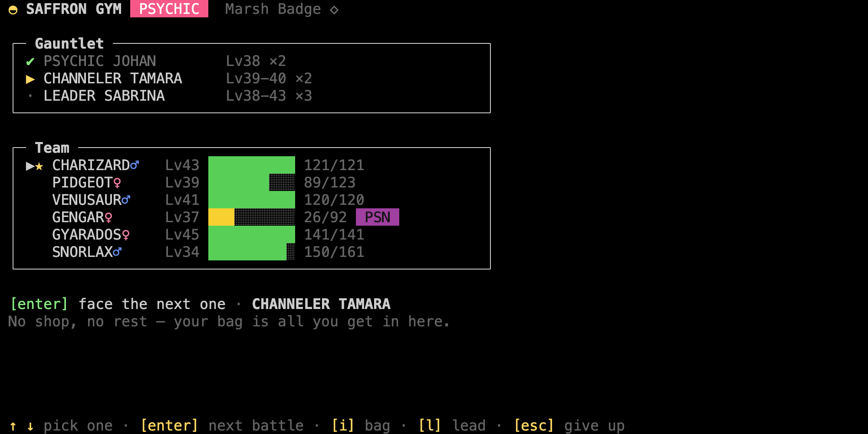Select PSYCHIC JOHAN in the Gauntlet

click(252, 61)
